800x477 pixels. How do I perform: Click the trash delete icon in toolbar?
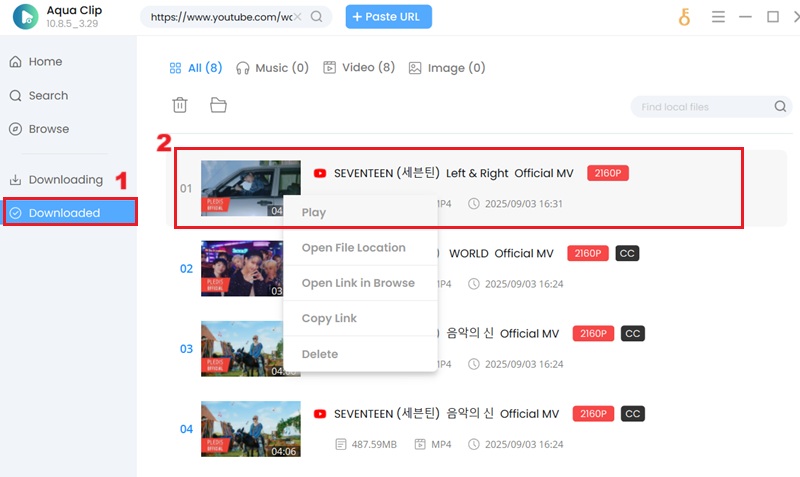click(x=180, y=105)
